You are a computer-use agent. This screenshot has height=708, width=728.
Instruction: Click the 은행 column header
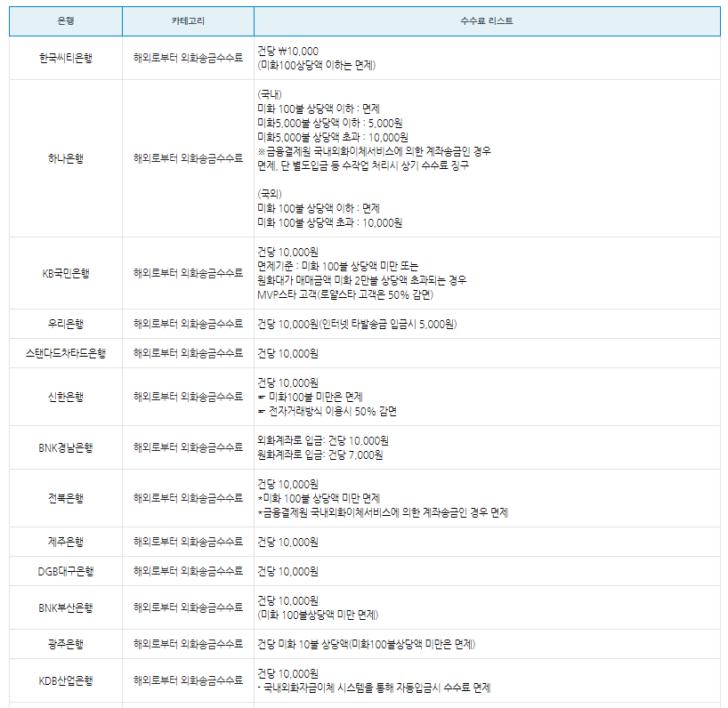(66, 20)
